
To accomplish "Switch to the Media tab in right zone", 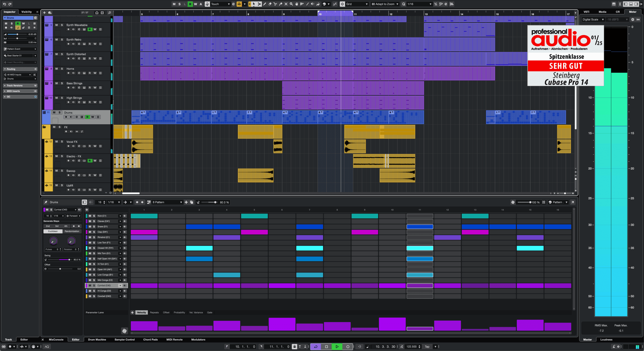I will click(x=602, y=12).
